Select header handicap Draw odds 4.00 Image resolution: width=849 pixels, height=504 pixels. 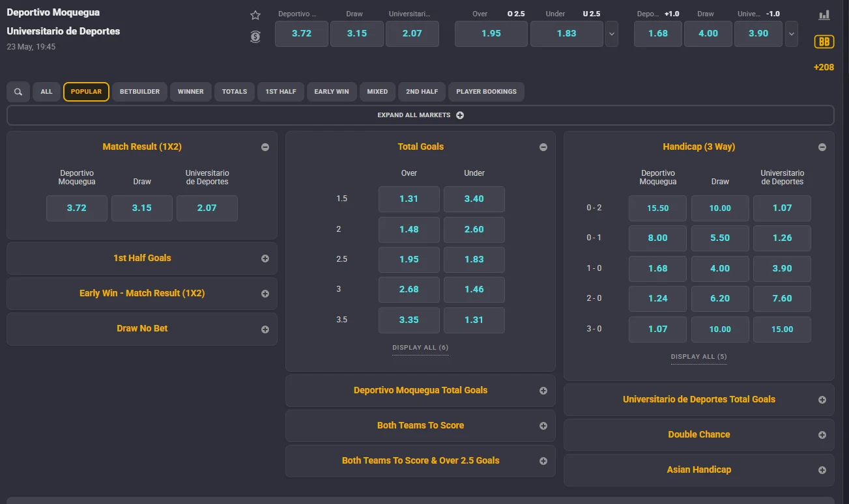(708, 34)
